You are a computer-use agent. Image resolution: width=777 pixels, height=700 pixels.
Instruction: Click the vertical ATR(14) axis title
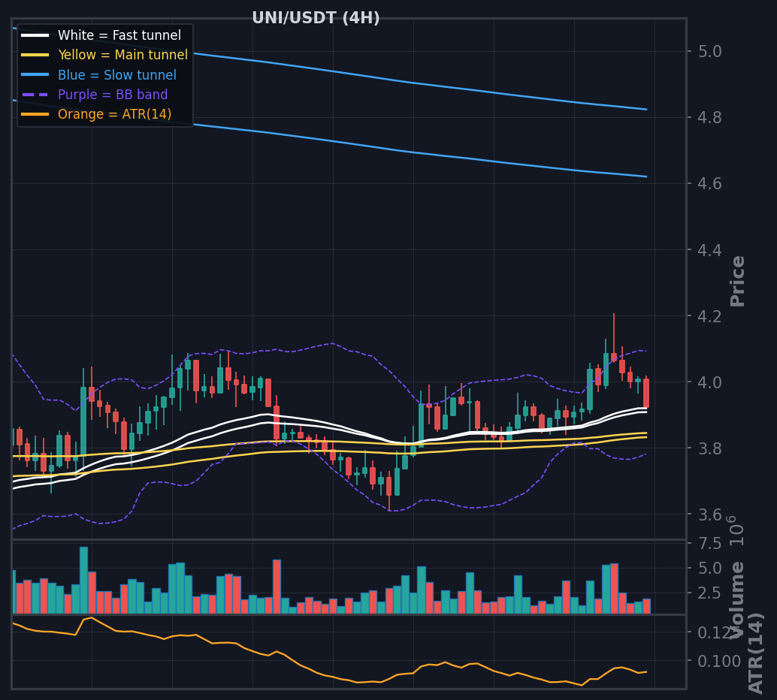coord(755,654)
